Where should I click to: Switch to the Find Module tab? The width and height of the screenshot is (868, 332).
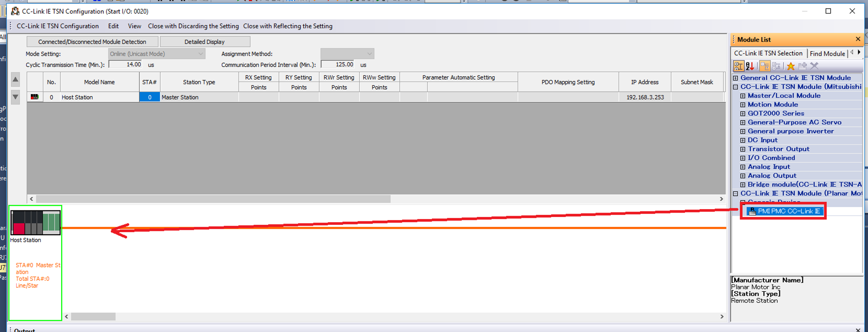pos(827,53)
